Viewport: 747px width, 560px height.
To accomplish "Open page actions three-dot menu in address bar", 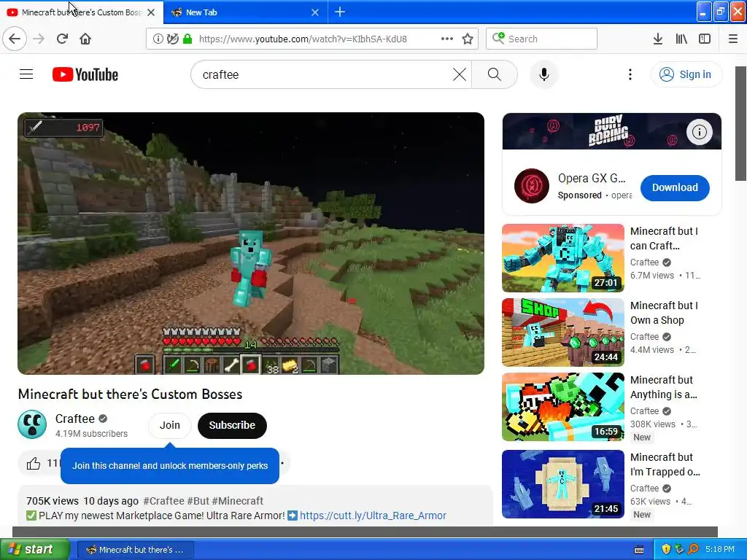I will (x=447, y=39).
